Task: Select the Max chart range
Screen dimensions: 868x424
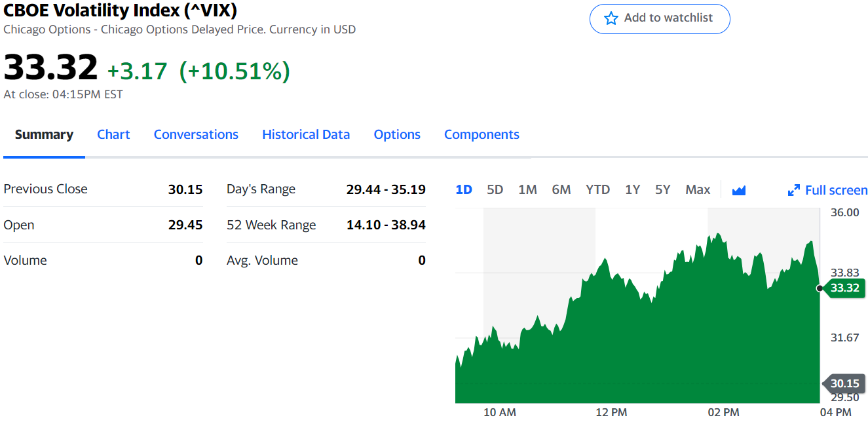Action: (x=698, y=189)
